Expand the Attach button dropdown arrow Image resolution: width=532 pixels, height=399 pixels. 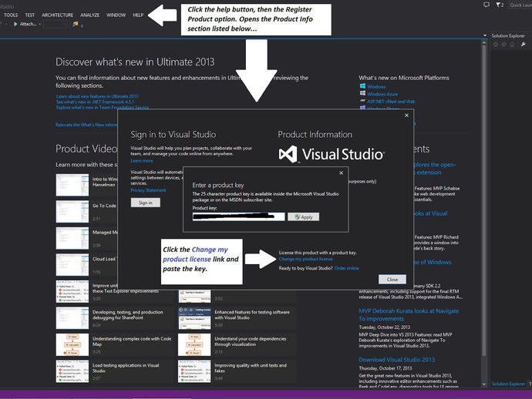(x=39, y=24)
